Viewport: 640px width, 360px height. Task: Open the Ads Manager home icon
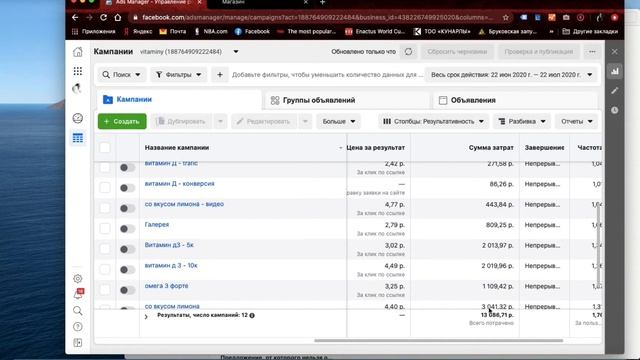pos(78,52)
